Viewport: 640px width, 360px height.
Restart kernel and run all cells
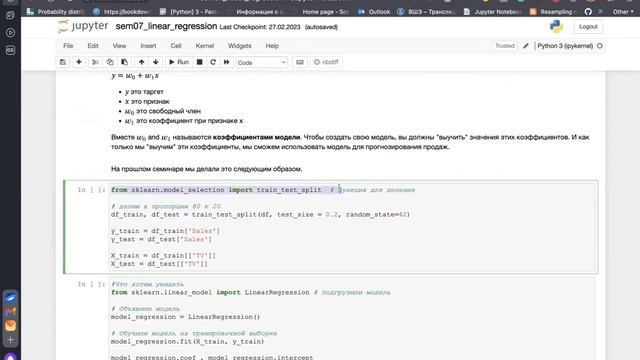point(226,62)
